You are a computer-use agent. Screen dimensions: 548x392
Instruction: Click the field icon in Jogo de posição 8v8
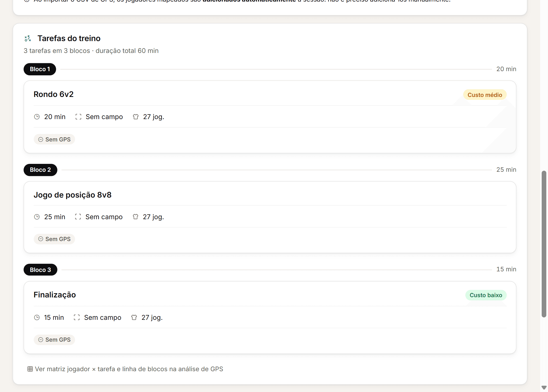coord(78,217)
